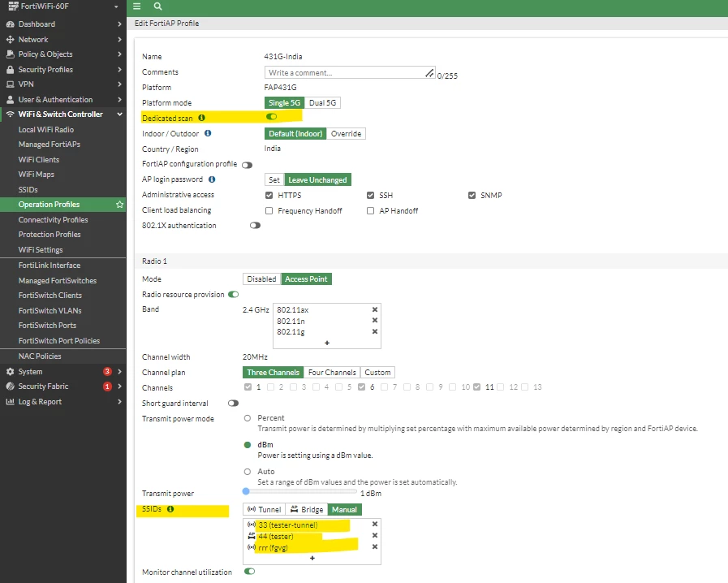Image resolution: width=728 pixels, height=583 pixels.
Task: Open Managed FortiAPs menu item
Action: (50, 145)
